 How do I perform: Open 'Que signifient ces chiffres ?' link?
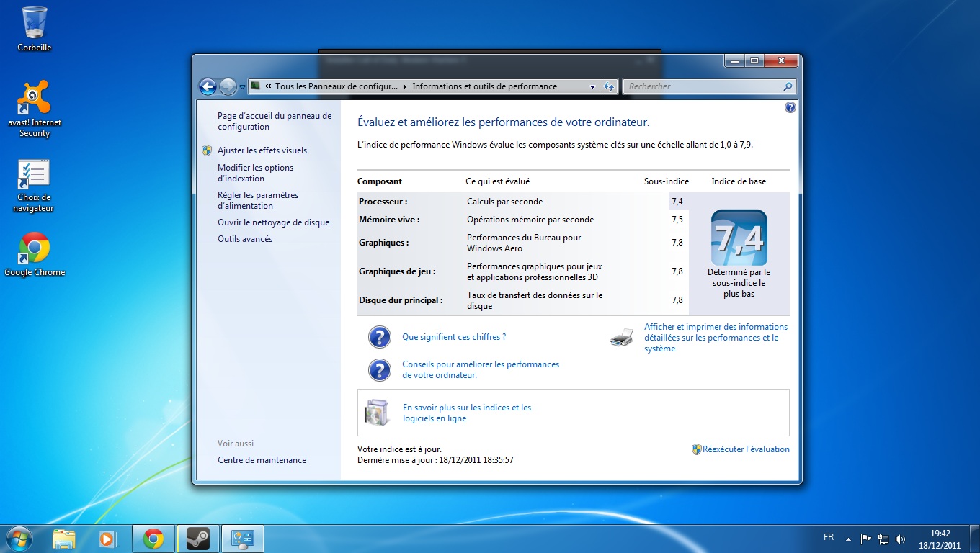click(x=454, y=337)
